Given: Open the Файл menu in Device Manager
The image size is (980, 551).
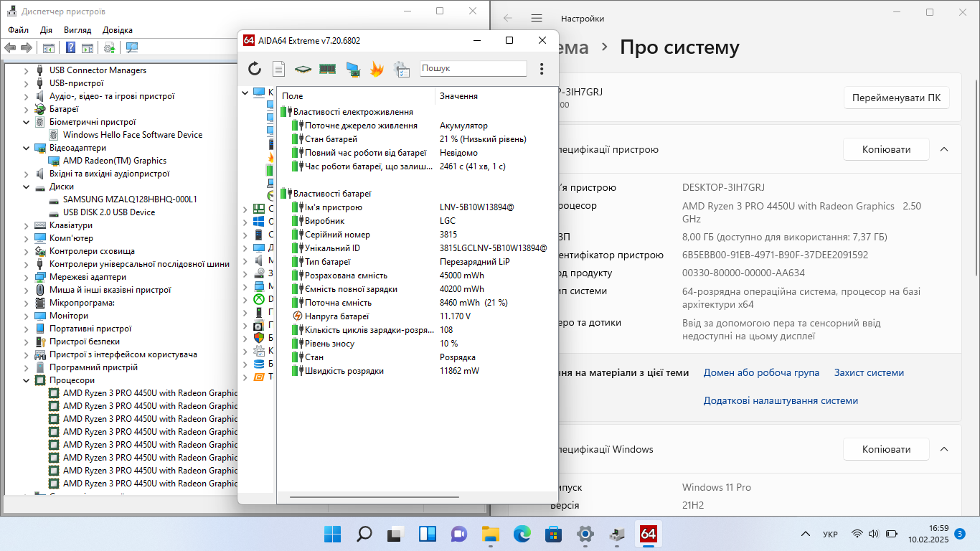Looking at the screenshot, I should pos(19,30).
